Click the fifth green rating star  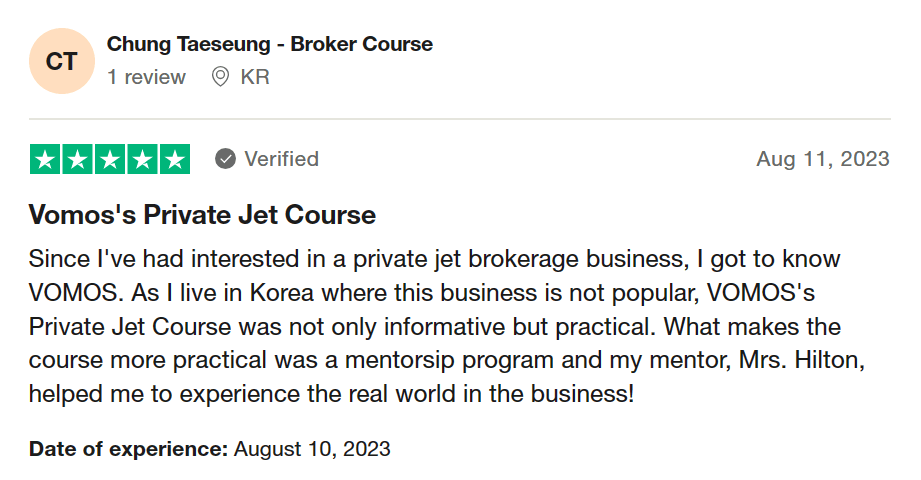tap(174, 159)
